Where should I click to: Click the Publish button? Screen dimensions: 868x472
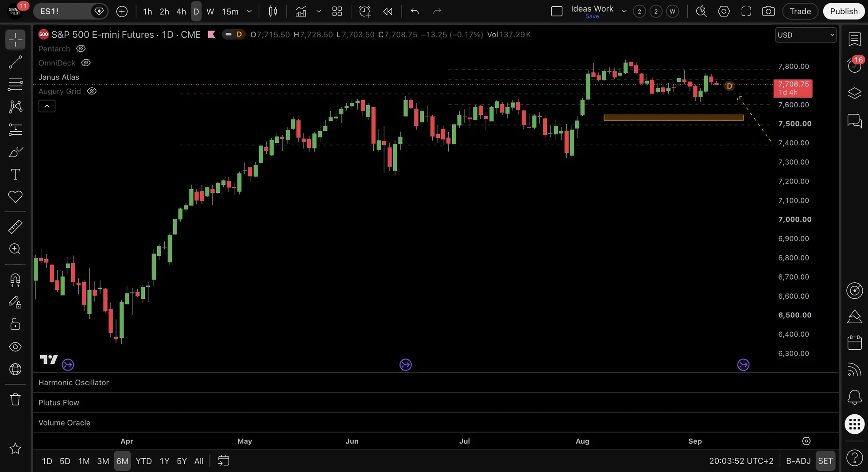[844, 12]
